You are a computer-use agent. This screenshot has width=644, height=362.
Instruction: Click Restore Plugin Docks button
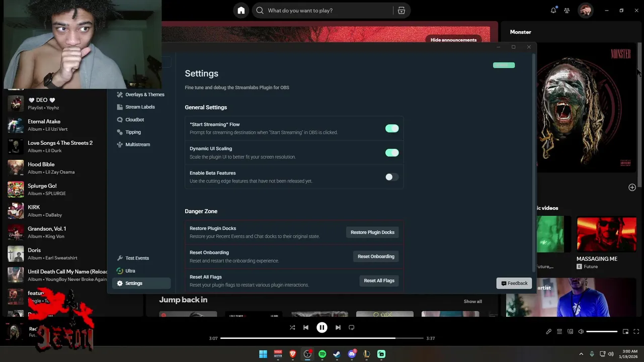372,232
